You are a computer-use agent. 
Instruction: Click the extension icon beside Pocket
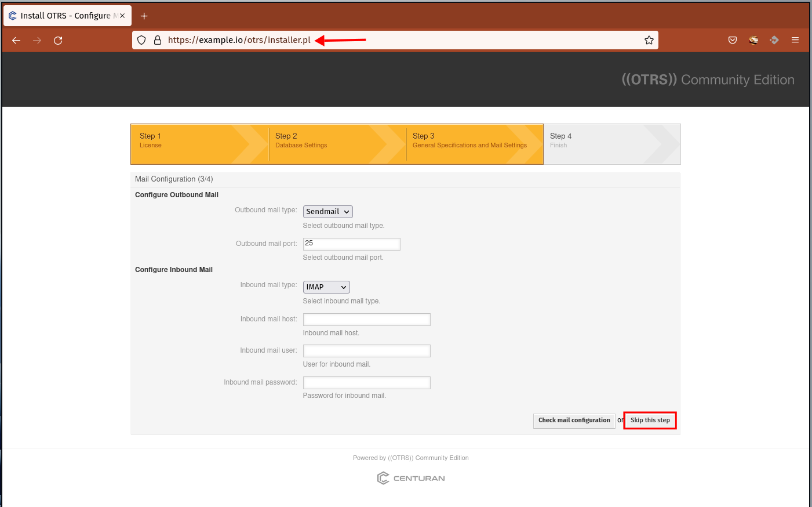[753, 40]
